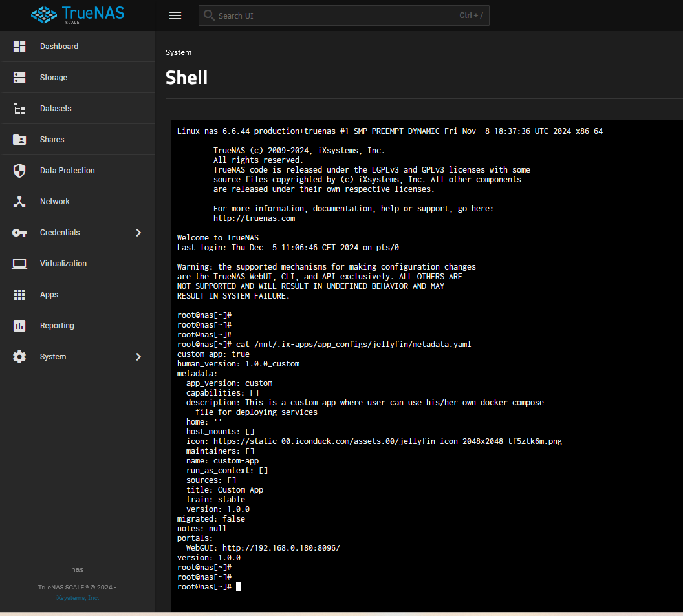
Task: Click the Dashboard grid icon
Action: [x=19, y=46]
